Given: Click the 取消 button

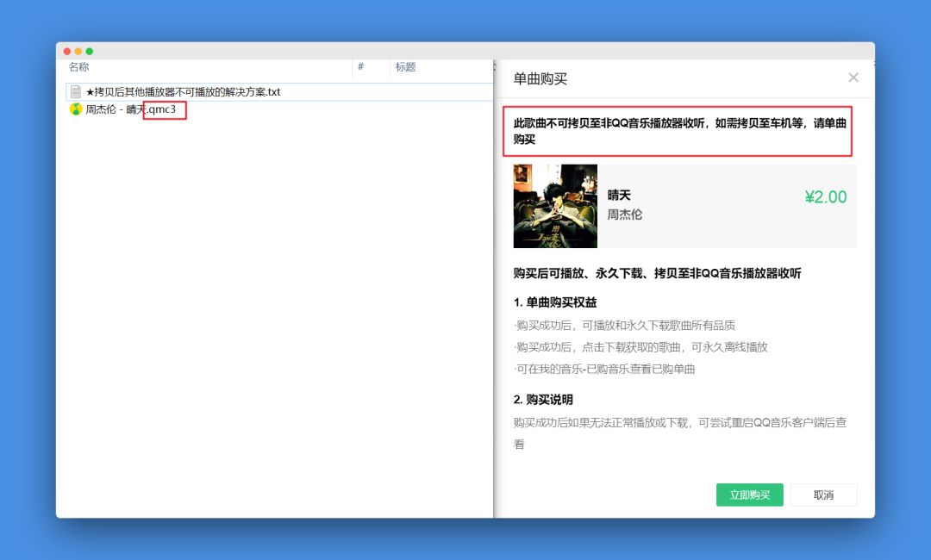Looking at the screenshot, I should (823, 495).
